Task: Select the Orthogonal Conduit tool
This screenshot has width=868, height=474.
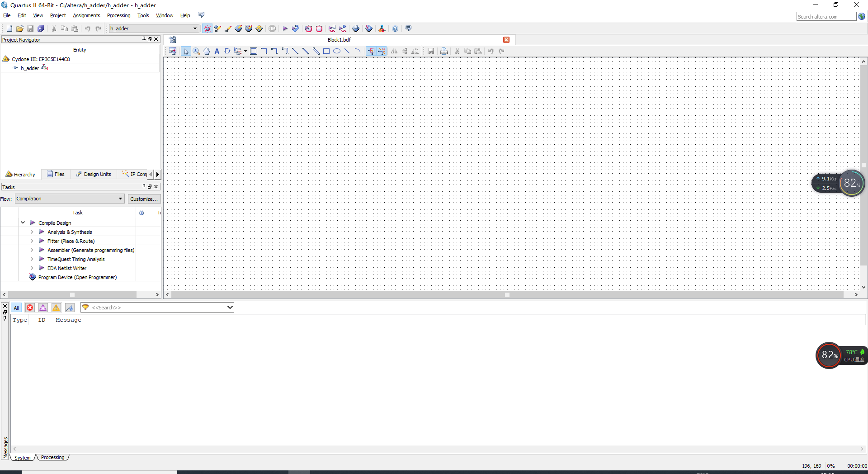Action: click(285, 51)
